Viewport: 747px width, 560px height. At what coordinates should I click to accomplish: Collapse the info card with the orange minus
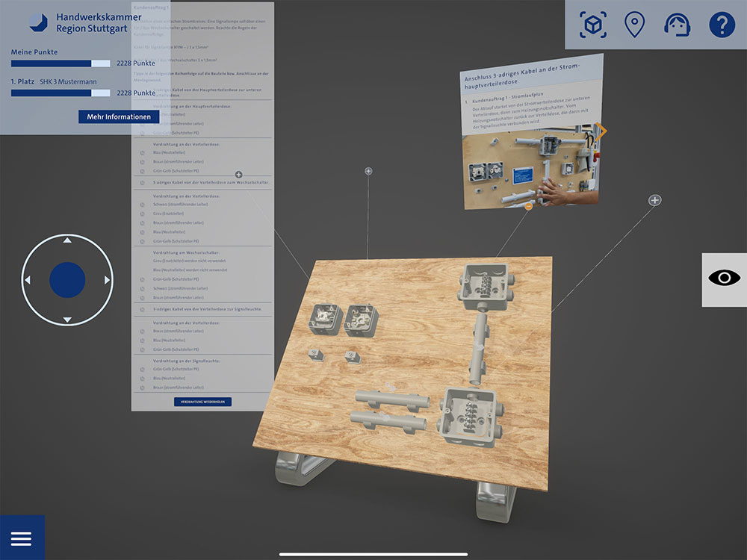point(528,205)
